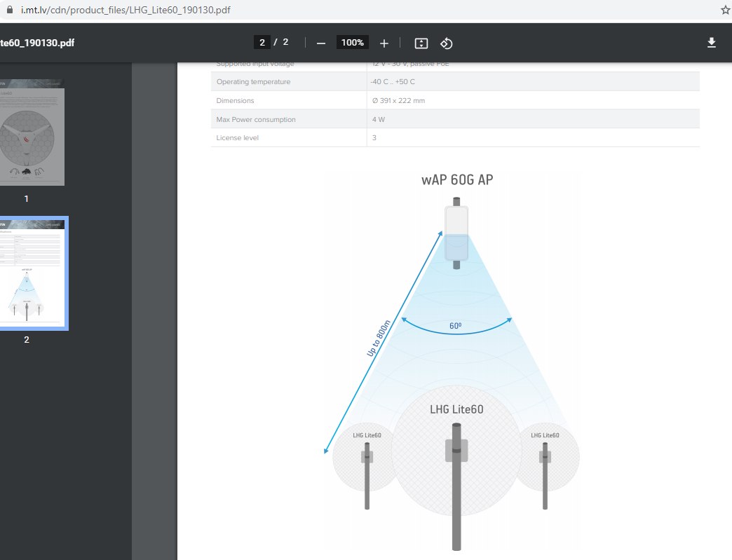The image size is (732, 560).
Task: Click the total page count '2'
Action: (285, 43)
